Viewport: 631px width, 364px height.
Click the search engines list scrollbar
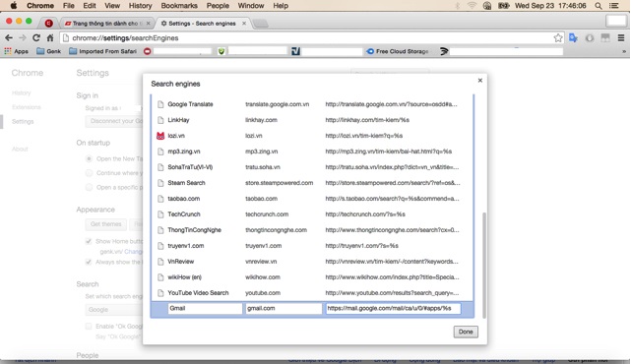point(484,265)
